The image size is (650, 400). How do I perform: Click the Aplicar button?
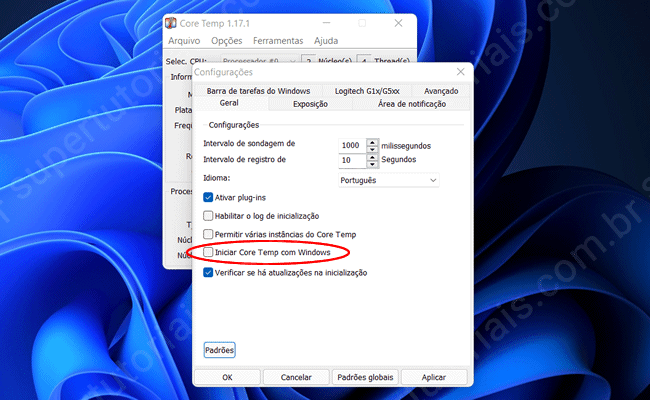[434, 377]
